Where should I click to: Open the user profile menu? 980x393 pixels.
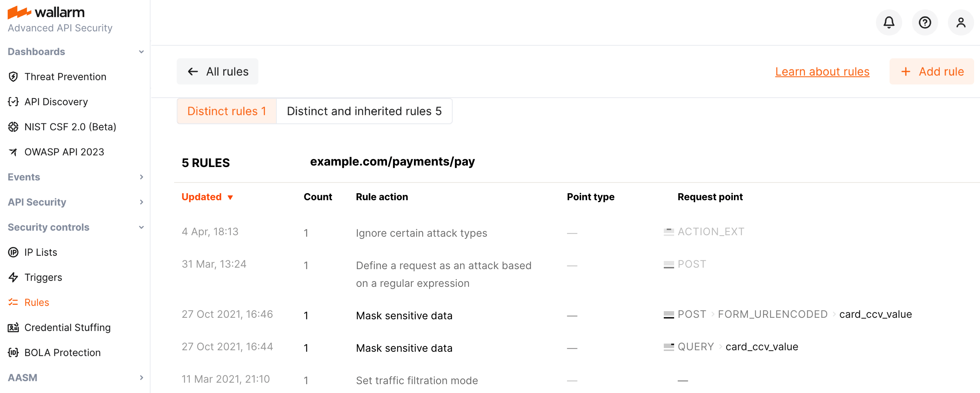tap(961, 22)
